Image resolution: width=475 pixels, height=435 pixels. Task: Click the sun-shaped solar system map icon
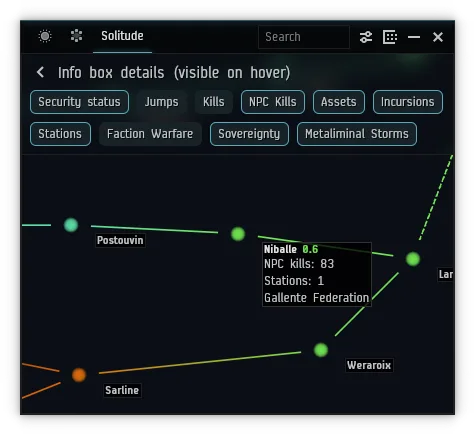pyautogui.click(x=45, y=36)
